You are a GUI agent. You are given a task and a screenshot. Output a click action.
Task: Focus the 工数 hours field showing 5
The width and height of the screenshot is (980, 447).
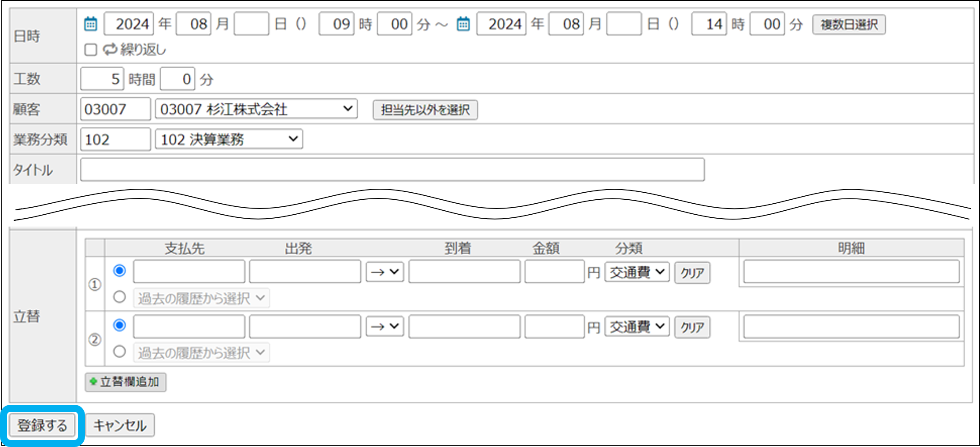click(x=102, y=79)
